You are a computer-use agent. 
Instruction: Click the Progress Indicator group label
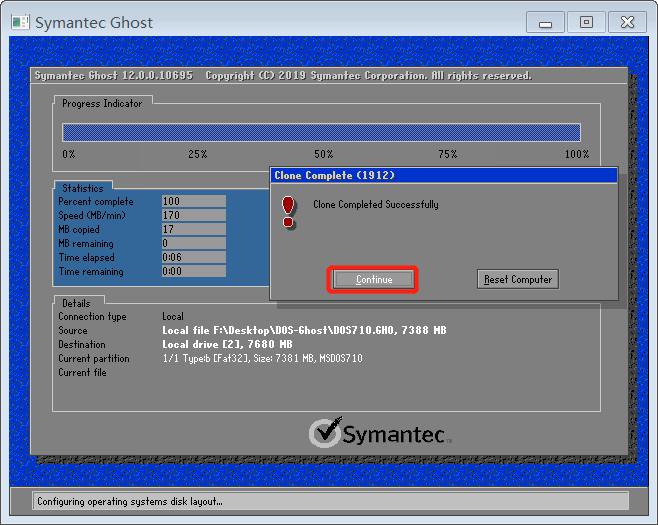102,104
